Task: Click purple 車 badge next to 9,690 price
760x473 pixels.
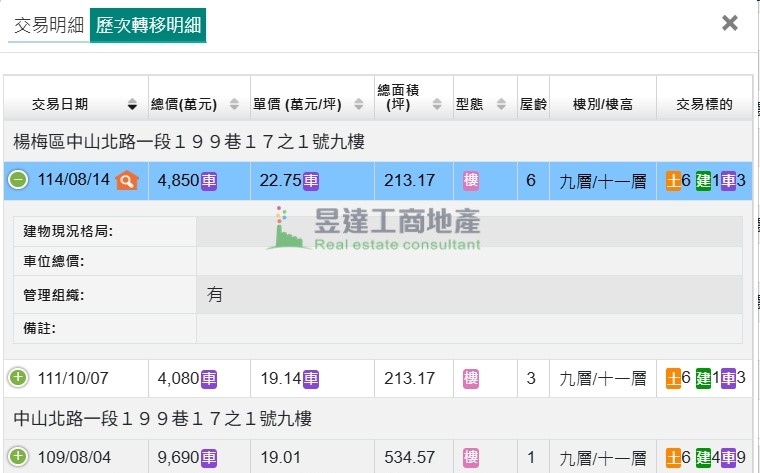Action: (209, 457)
